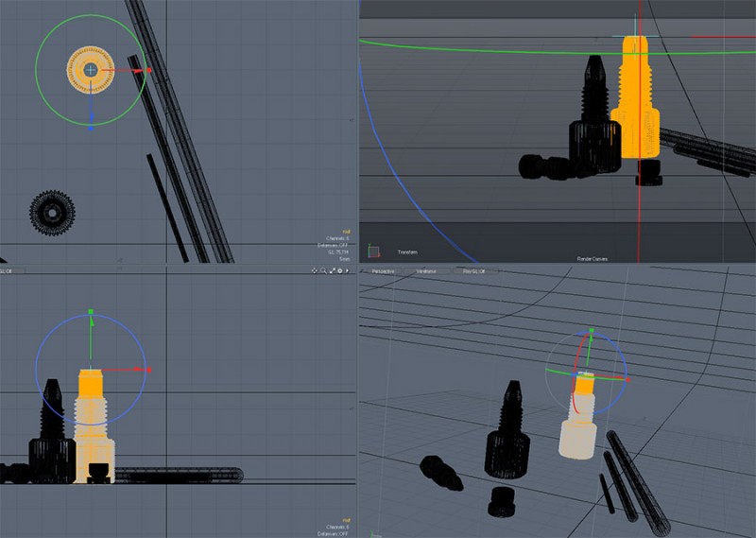The height and width of the screenshot is (538, 756).
Task: Click the green Y-axis handle in bottom-left viewport
Action: (x=91, y=312)
